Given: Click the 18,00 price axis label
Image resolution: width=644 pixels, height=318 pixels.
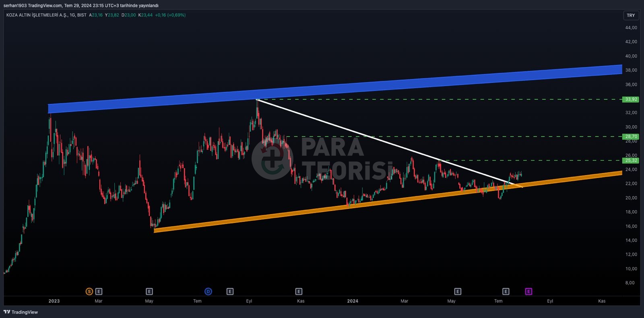Looking at the screenshot, I should 631,212.
